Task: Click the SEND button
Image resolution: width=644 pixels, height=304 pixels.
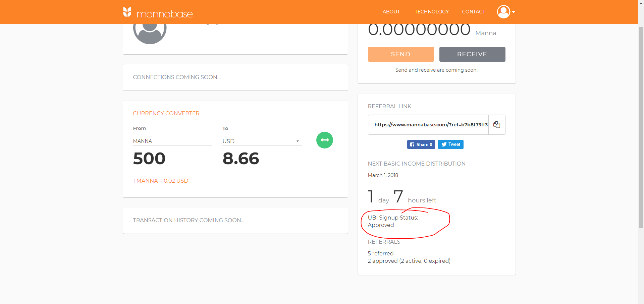Action: (401, 54)
